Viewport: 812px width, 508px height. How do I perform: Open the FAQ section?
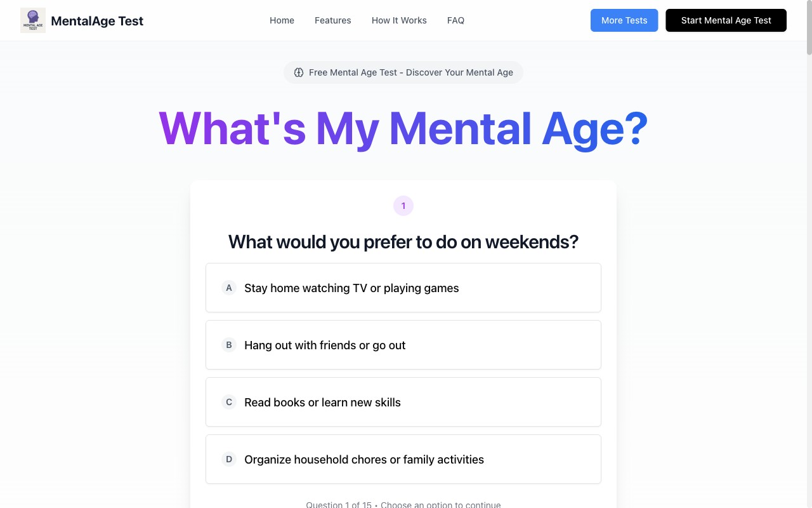(x=455, y=20)
